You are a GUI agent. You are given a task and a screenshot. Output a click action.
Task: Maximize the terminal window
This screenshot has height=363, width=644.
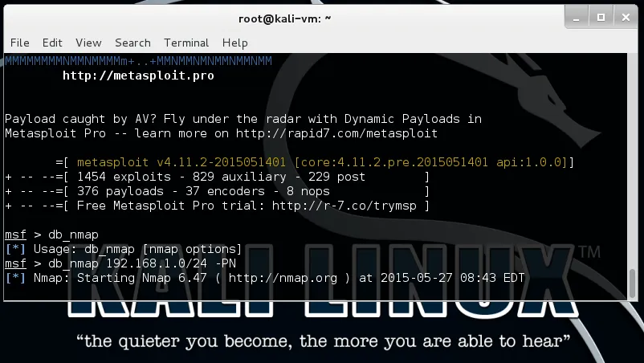click(600, 17)
